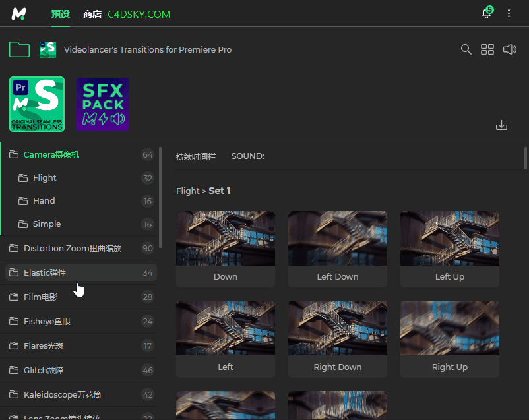Image resolution: width=529 pixels, height=420 pixels.
Task: Click the pack title Videolancer's Transitions
Action: point(148,50)
